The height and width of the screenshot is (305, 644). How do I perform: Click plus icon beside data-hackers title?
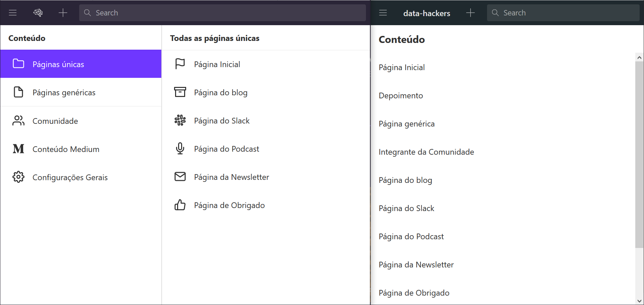point(470,13)
